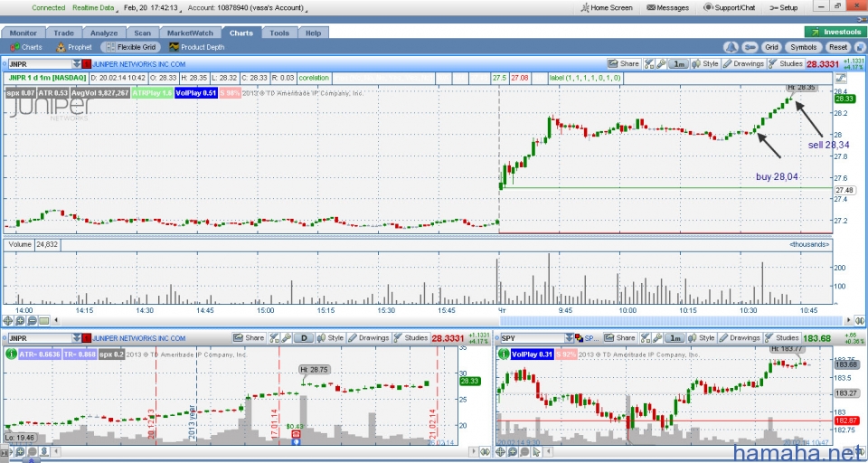Open Studies on the daily JNPR chart
This screenshot has width=868, height=463.
410,338
